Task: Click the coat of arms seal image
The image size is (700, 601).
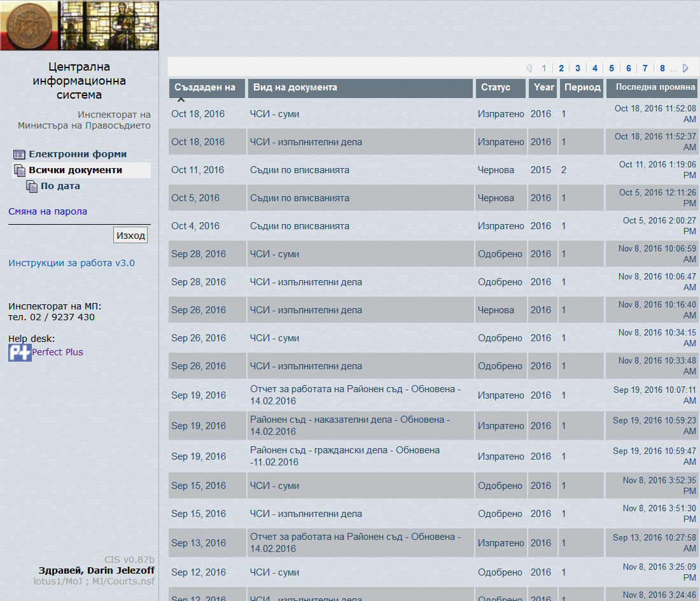Action: pyautogui.click(x=29, y=25)
